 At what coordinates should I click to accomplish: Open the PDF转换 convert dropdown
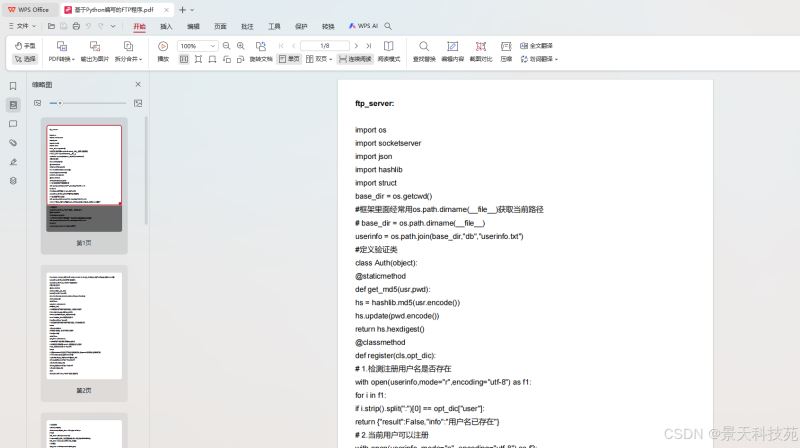click(62, 52)
